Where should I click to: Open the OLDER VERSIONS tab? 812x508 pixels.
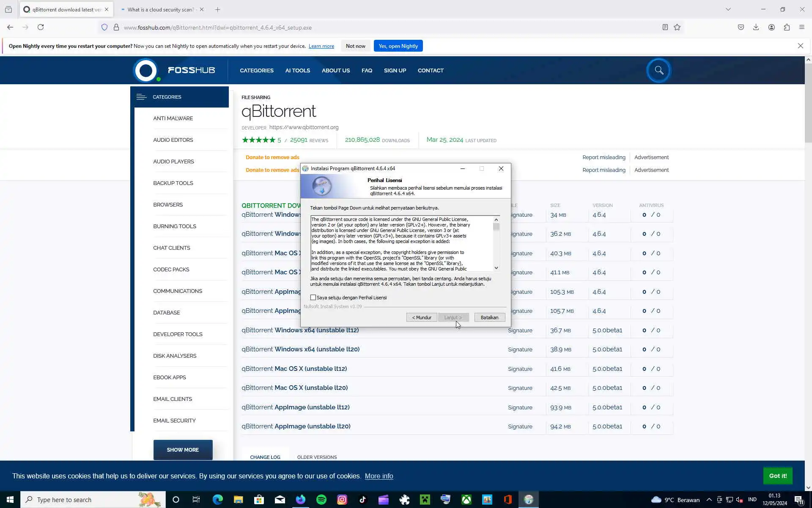(317, 457)
